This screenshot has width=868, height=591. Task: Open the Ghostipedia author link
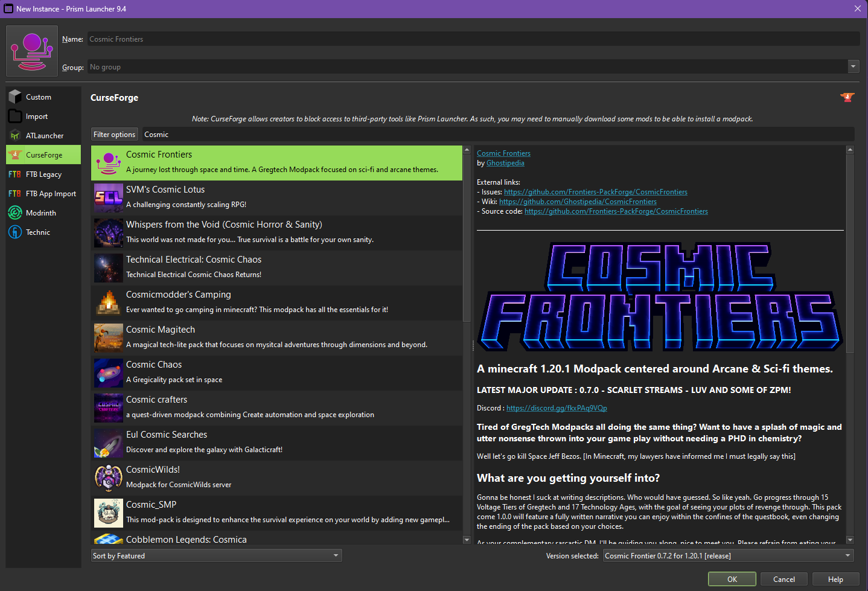click(x=505, y=163)
